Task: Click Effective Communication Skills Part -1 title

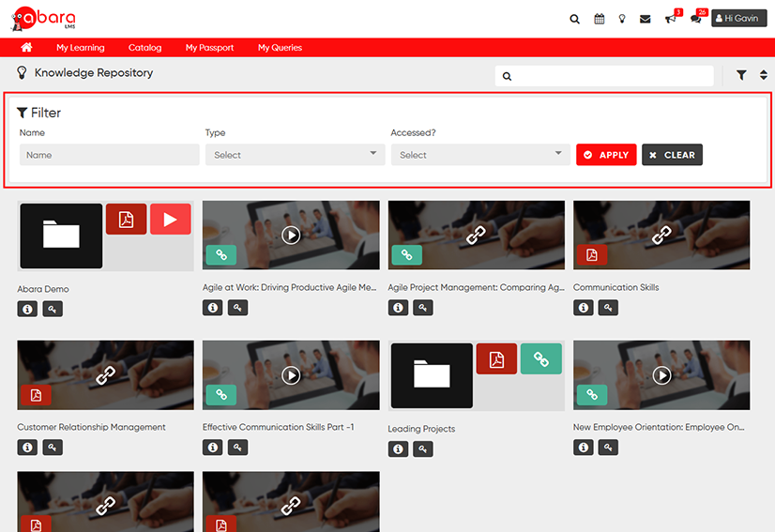Action: 279,427
